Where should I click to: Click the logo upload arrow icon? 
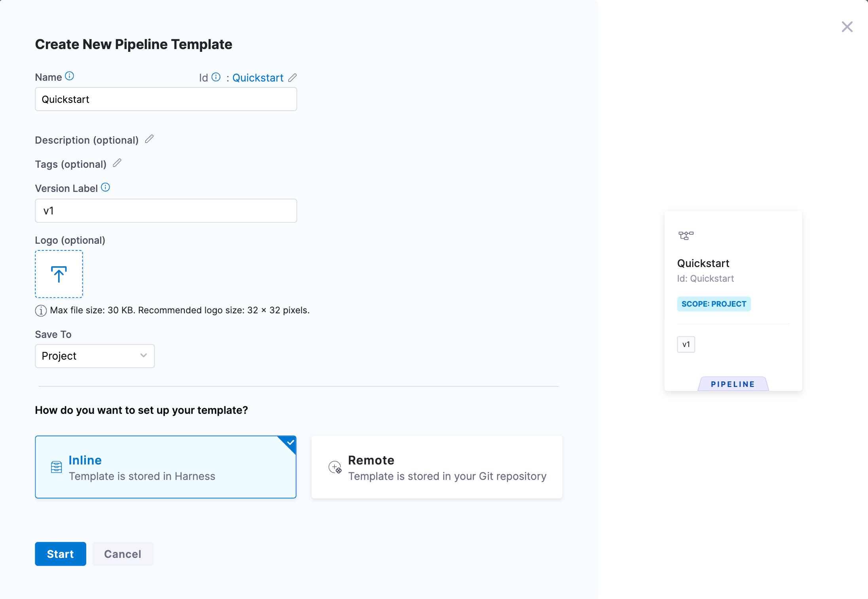(59, 274)
